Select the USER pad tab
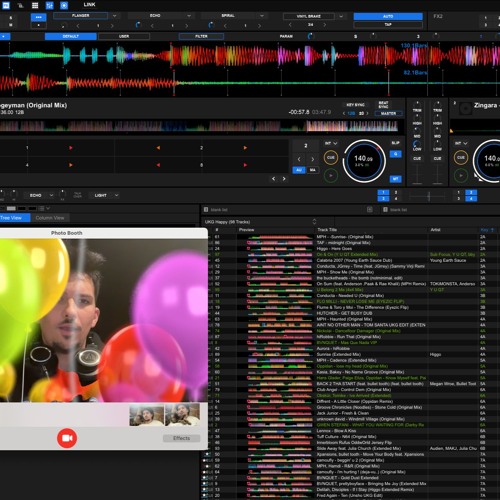 pos(124,36)
